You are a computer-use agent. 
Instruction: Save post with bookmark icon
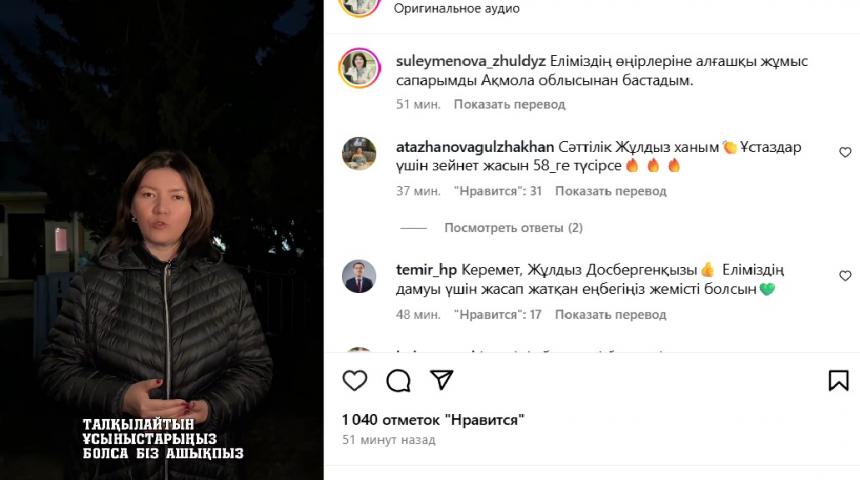tap(838, 380)
